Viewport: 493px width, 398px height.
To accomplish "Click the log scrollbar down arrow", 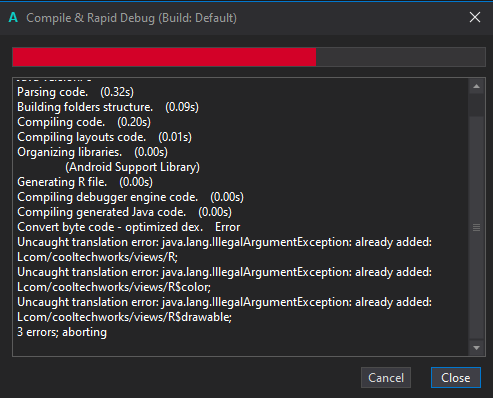I will (476, 348).
